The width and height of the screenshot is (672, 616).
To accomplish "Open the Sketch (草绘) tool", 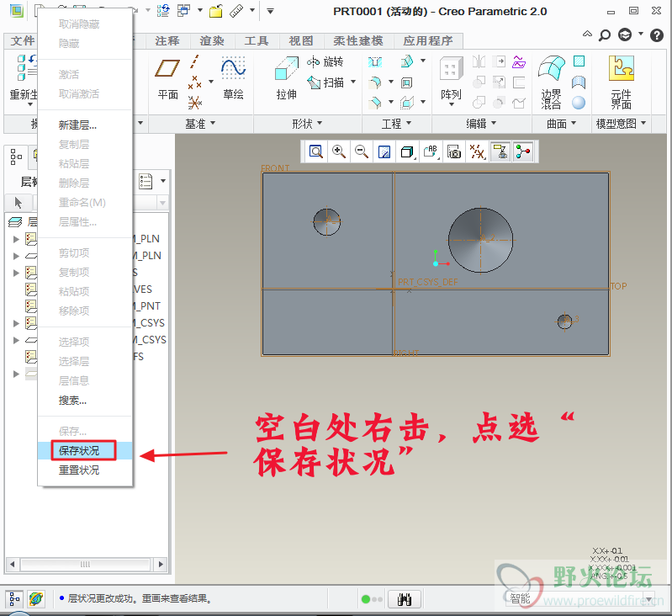I will point(233,80).
